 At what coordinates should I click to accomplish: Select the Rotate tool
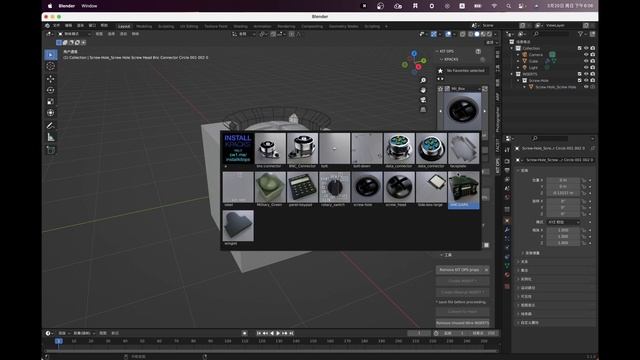click(51, 90)
